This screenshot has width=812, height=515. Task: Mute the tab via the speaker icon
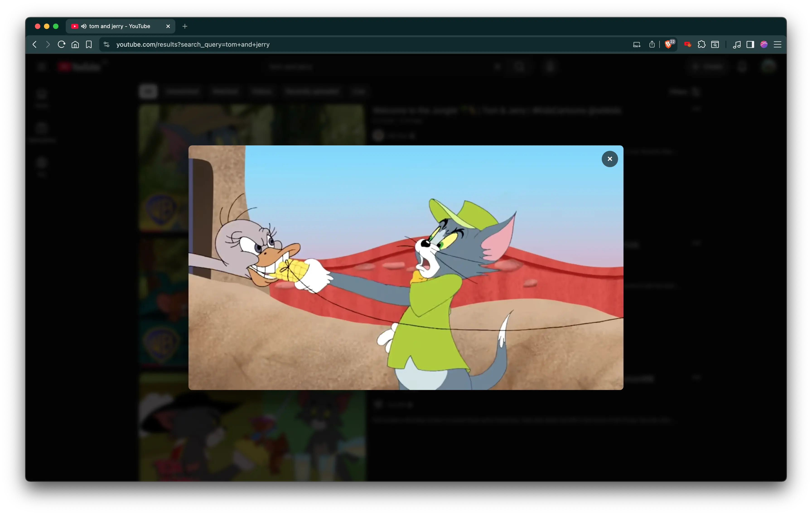[84, 26]
